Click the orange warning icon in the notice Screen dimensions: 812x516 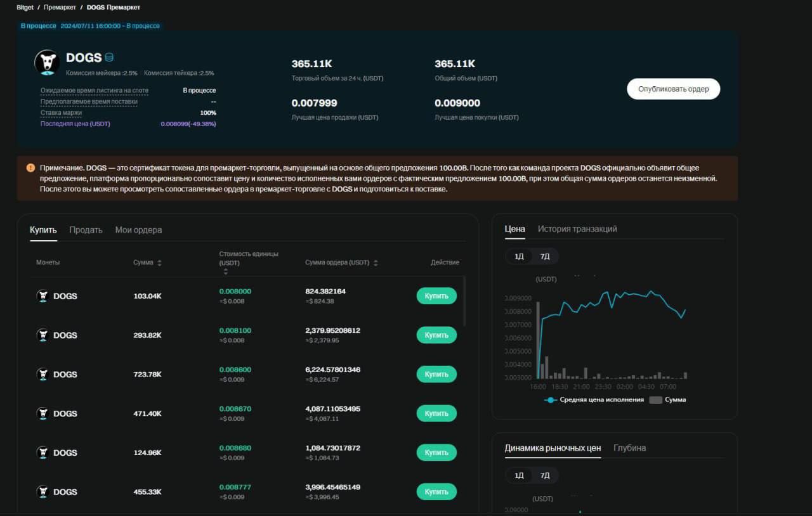pos(30,168)
